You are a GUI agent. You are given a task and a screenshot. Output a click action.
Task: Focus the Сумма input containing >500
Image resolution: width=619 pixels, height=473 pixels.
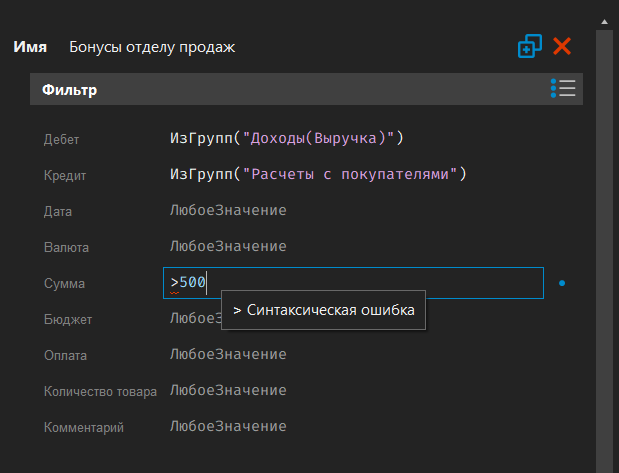352,283
